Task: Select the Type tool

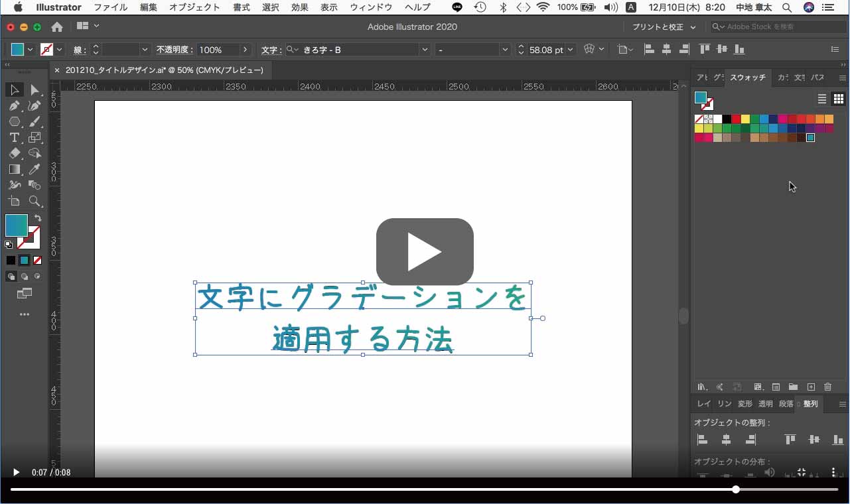Action: [x=14, y=137]
